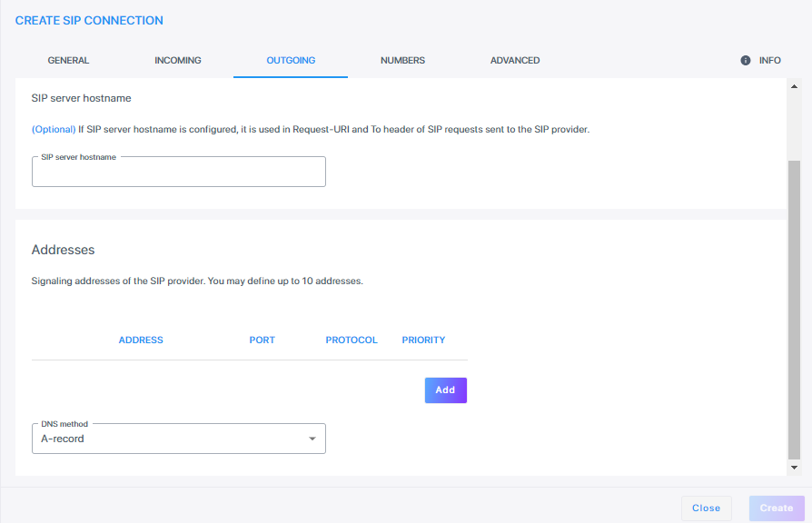
Task: Open DNS method dropdown arrow
Action: (x=312, y=439)
